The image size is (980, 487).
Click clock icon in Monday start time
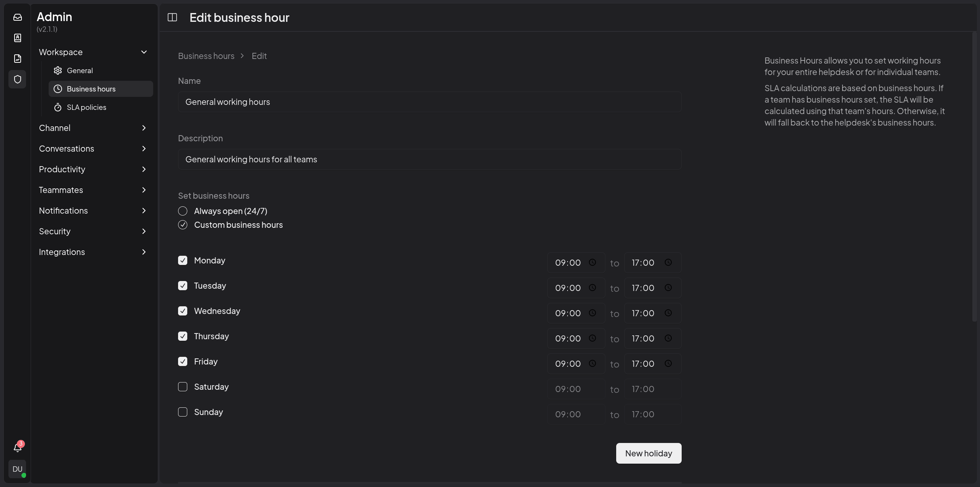[592, 262]
